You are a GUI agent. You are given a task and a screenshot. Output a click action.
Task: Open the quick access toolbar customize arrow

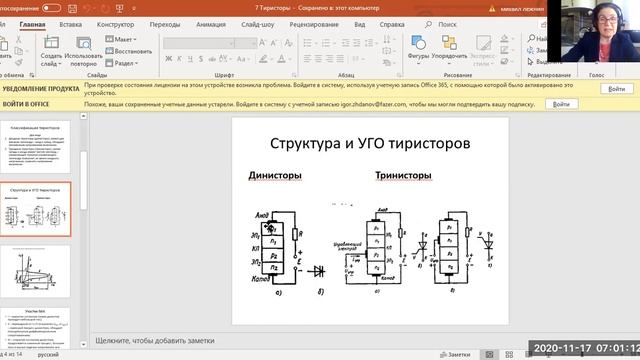tap(134, 9)
